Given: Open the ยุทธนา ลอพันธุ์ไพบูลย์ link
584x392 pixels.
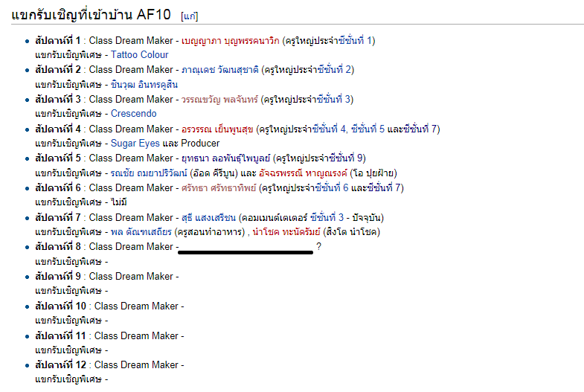Looking at the screenshot, I should coord(225,158).
